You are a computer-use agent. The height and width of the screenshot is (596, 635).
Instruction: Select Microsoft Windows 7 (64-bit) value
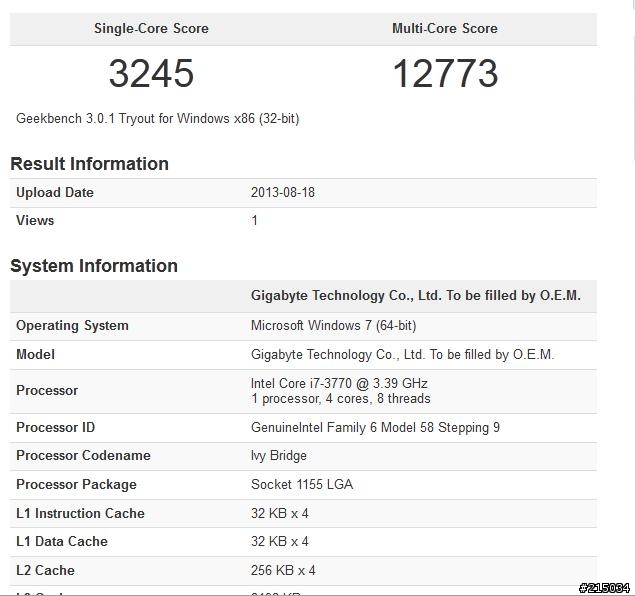point(333,326)
